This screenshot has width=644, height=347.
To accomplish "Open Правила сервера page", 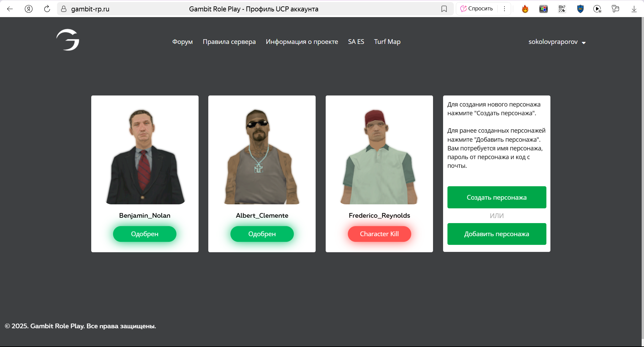I will 229,42.
